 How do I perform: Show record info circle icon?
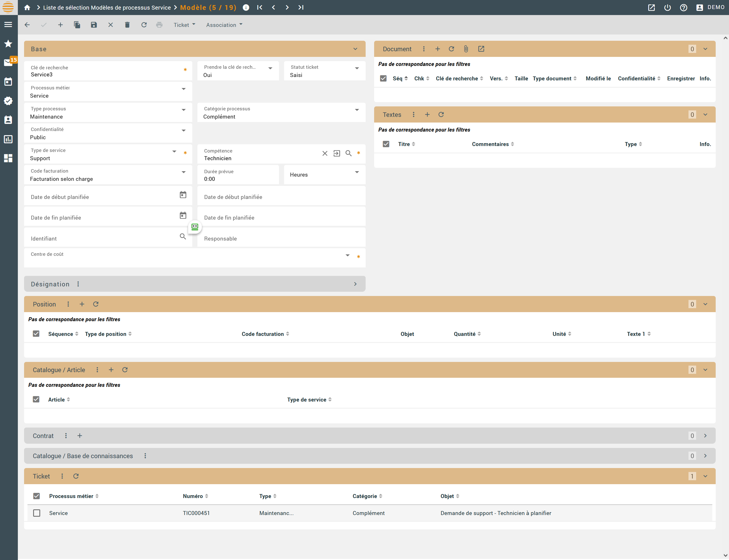click(x=246, y=7)
